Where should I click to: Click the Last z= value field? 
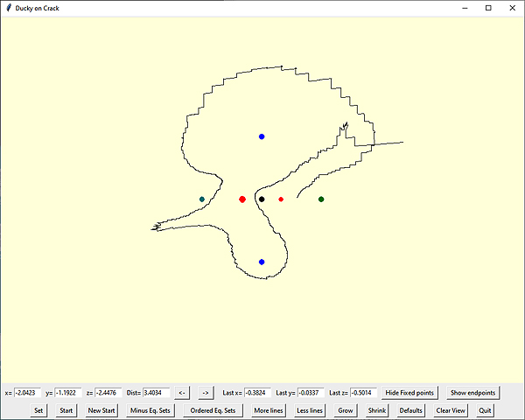(364, 393)
